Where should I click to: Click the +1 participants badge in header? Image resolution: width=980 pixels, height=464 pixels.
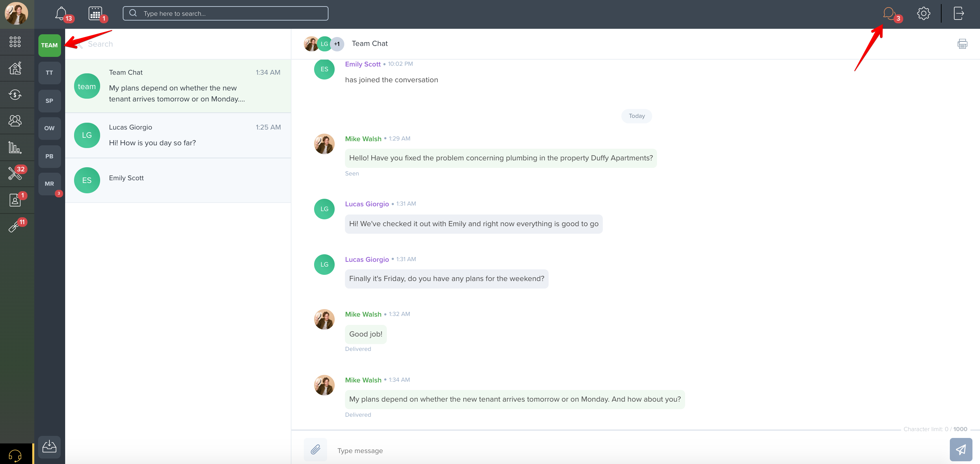(337, 44)
